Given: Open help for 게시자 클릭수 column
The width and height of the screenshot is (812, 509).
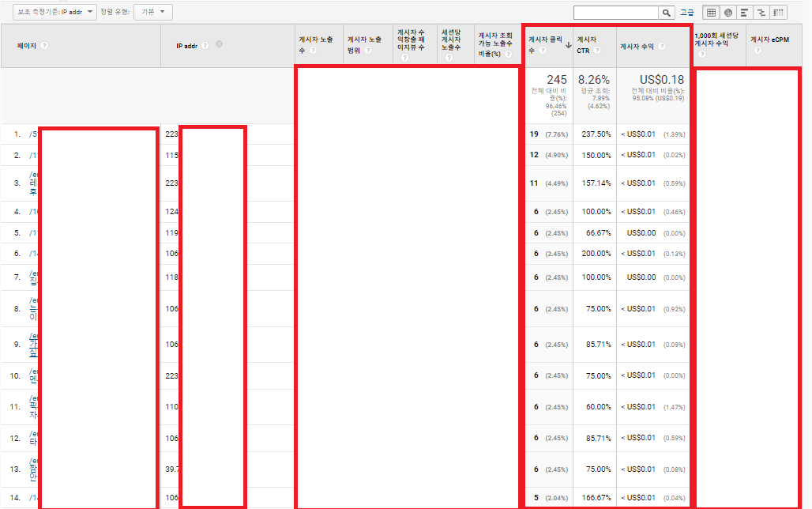Looking at the screenshot, I should pyautogui.click(x=542, y=51).
